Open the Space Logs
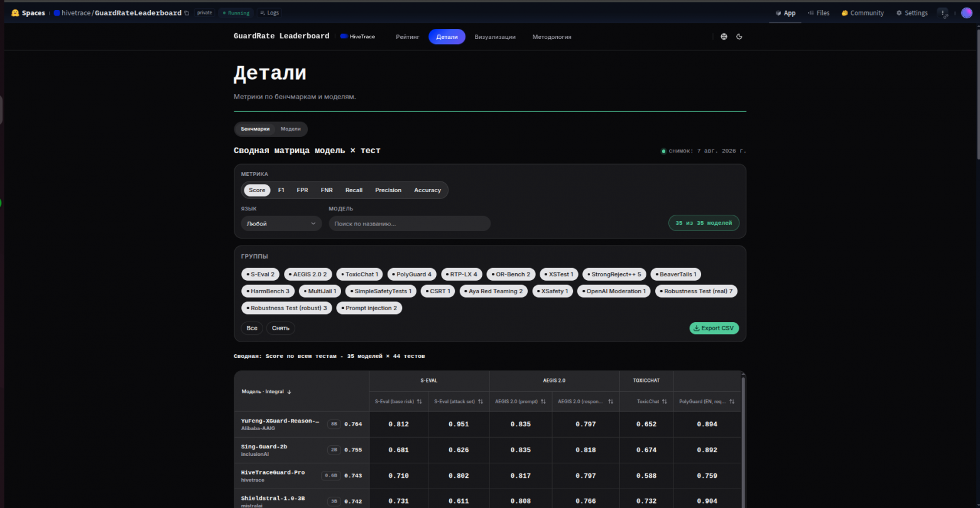 (x=268, y=13)
